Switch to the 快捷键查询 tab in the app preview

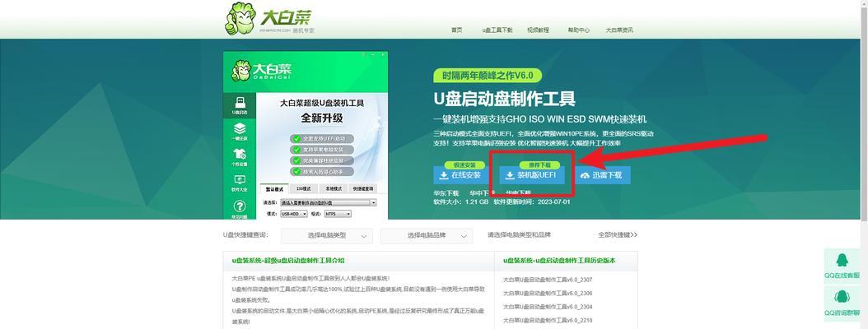pyautogui.click(x=362, y=188)
